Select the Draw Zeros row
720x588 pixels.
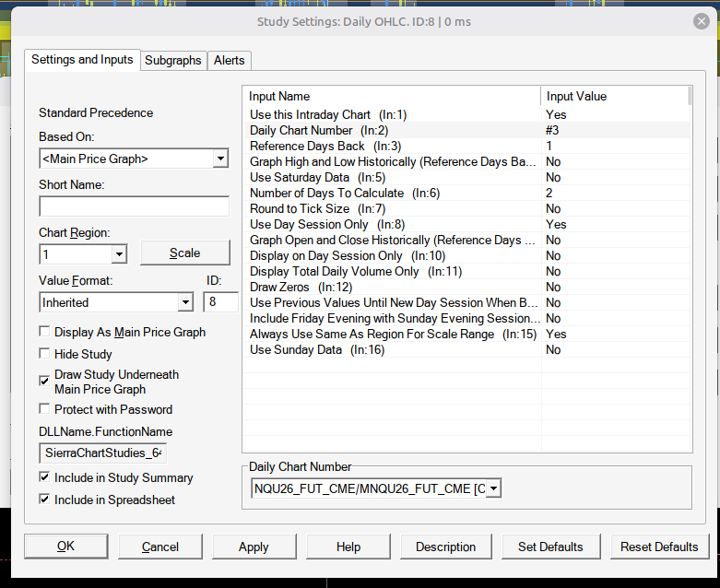click(x=466, y=287)
